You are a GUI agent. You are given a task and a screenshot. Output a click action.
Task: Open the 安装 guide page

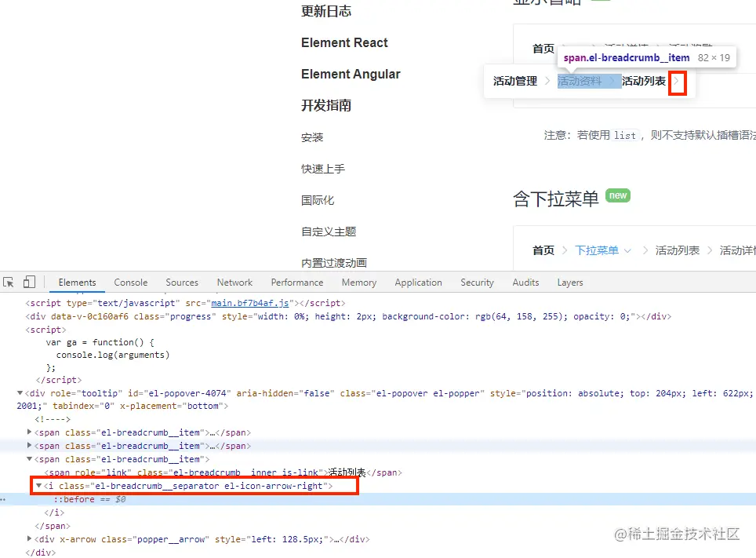tap(312, 137)
